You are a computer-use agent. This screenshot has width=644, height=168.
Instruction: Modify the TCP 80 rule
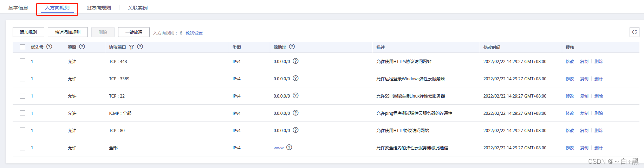pyautogui.click(x=570, y=130)
